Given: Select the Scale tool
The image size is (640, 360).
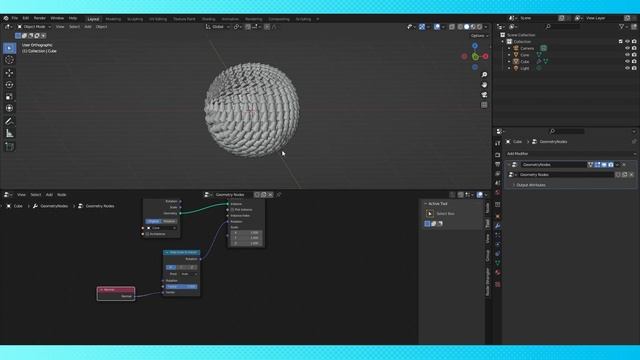Looking at the screenshot, I should click(9, 97).
